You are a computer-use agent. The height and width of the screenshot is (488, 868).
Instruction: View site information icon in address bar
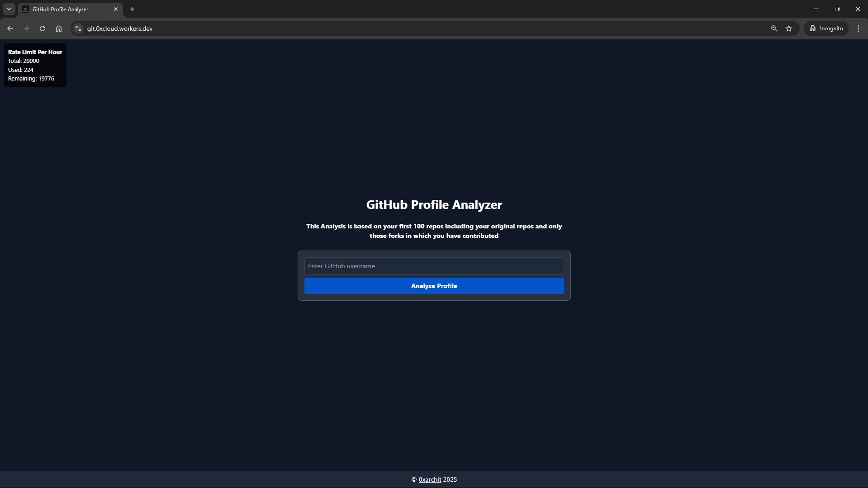(78, 28)
